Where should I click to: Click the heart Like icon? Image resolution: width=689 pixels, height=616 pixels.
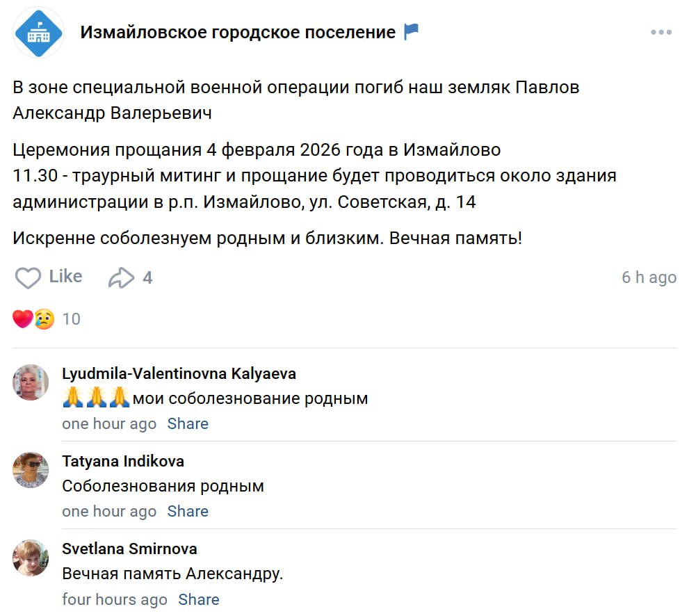[x=28, y=278]
